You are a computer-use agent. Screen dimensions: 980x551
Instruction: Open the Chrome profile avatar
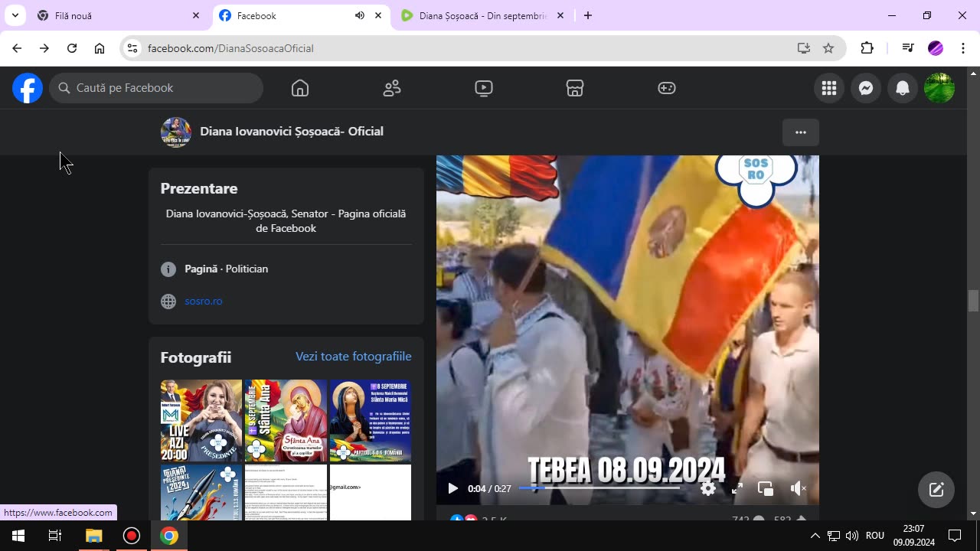[936, 48]
